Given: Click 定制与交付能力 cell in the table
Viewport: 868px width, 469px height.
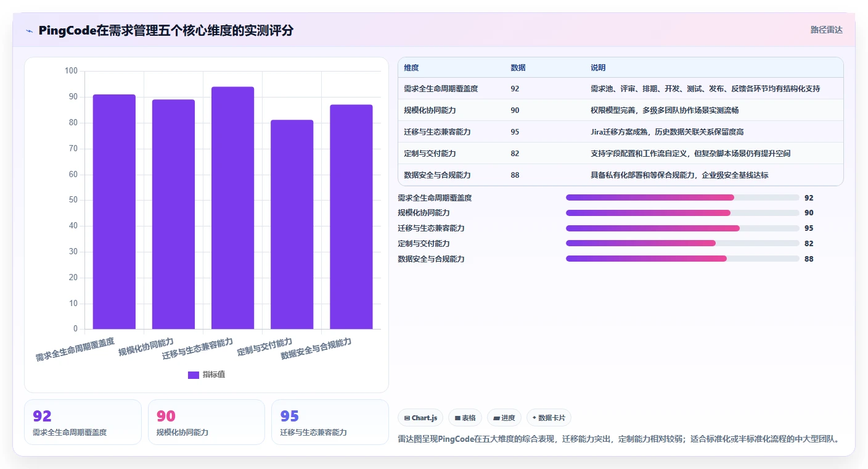Looking at the screenshot, I should point(430,154).
